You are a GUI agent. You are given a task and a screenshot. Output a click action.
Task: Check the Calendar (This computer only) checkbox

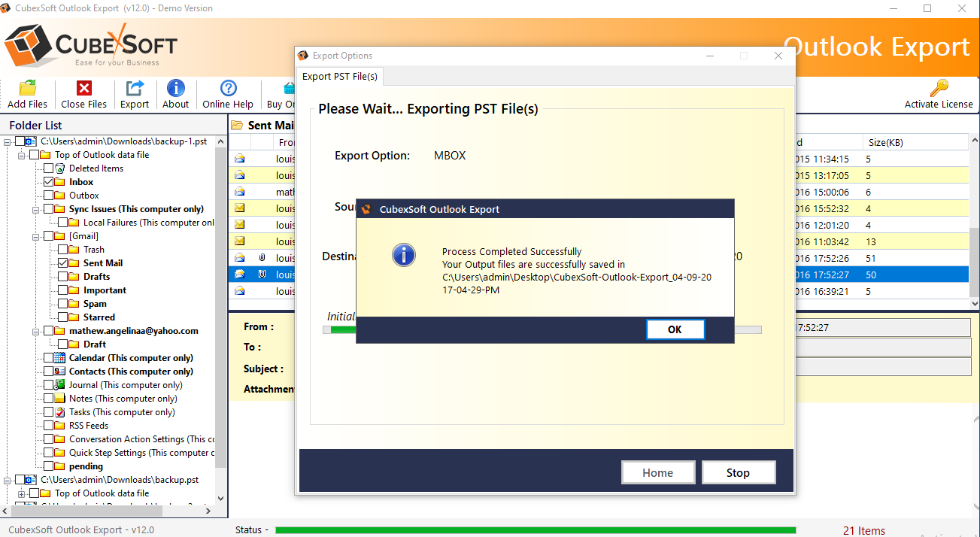point(49,358)
